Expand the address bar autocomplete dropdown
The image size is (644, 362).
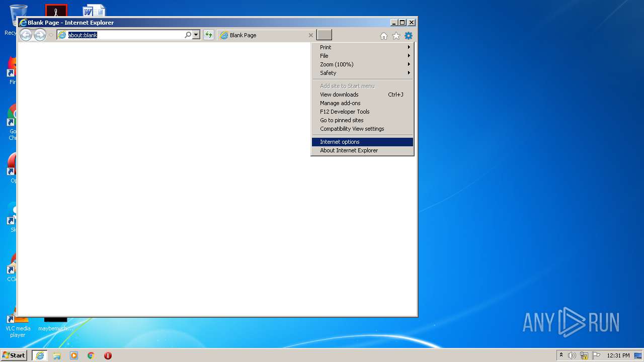[196, 35]
